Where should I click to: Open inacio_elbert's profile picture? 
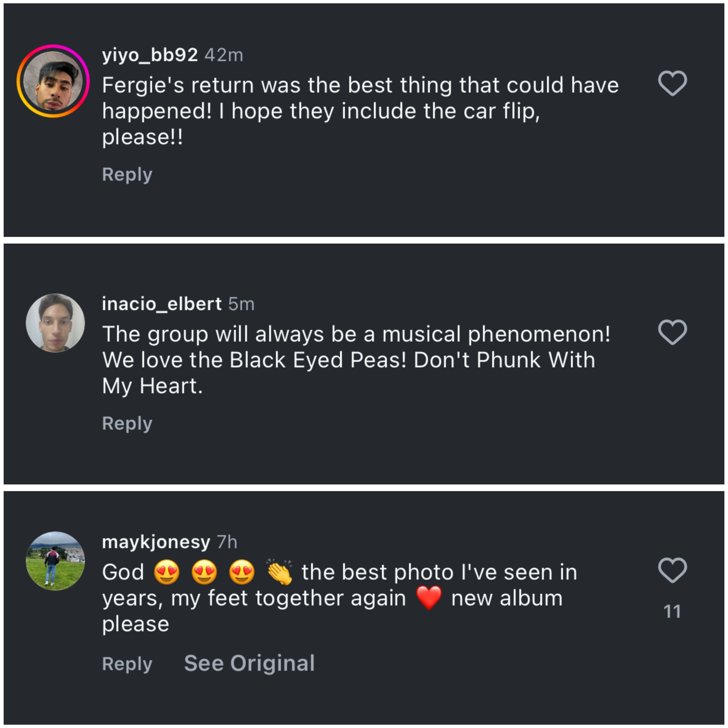(x=55, y=323)
